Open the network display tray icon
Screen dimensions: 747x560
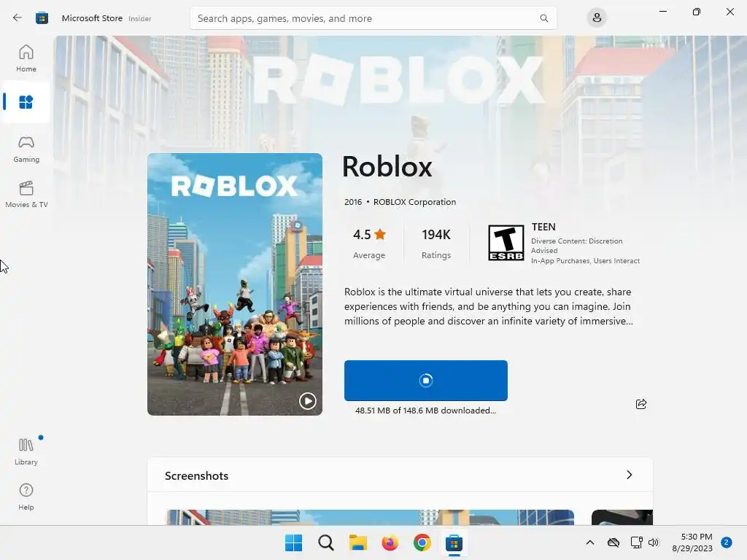(x=636, y=542)
